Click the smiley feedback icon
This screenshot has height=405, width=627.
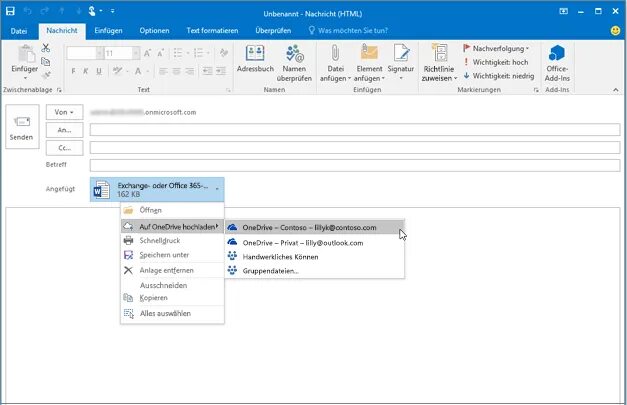(615, 30)
